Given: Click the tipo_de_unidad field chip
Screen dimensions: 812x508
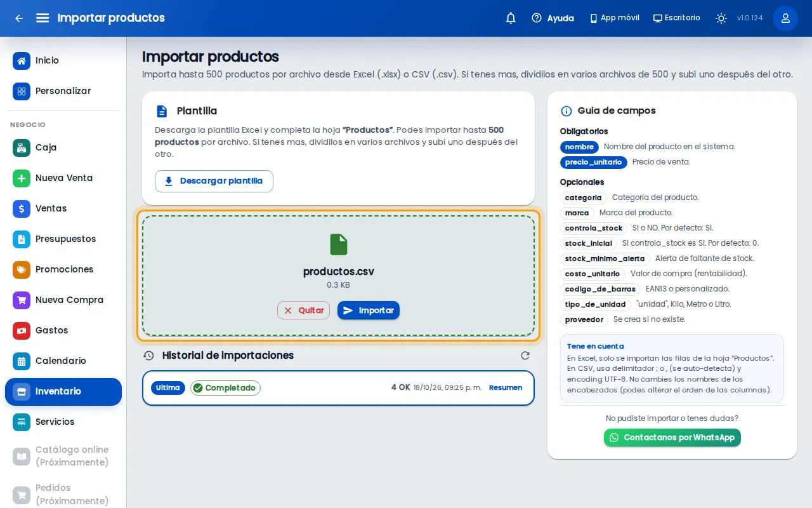Looking at the screenshot, I should pos(595,305).
